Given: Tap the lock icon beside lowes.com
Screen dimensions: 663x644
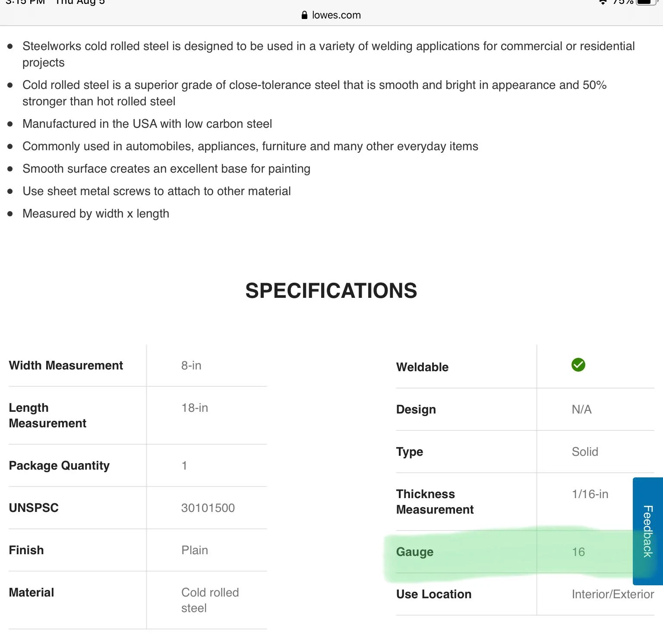Looking at the screenshot, I should coord(304,15).
